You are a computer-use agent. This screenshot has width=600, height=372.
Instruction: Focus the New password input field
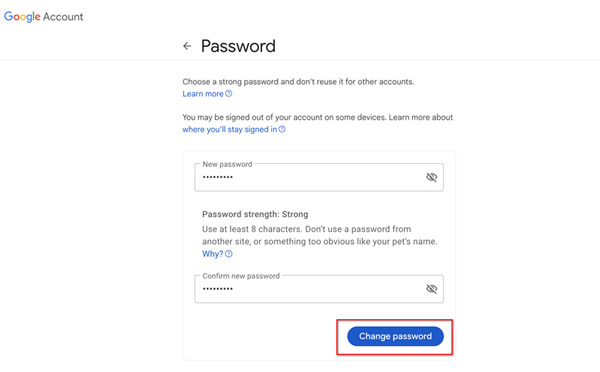point(319,177)
